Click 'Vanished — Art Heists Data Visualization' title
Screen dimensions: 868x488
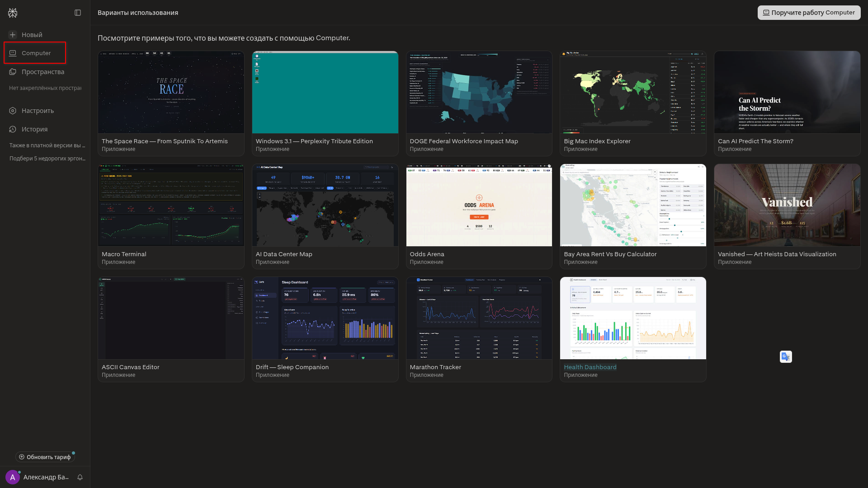[x=777, y=254]
